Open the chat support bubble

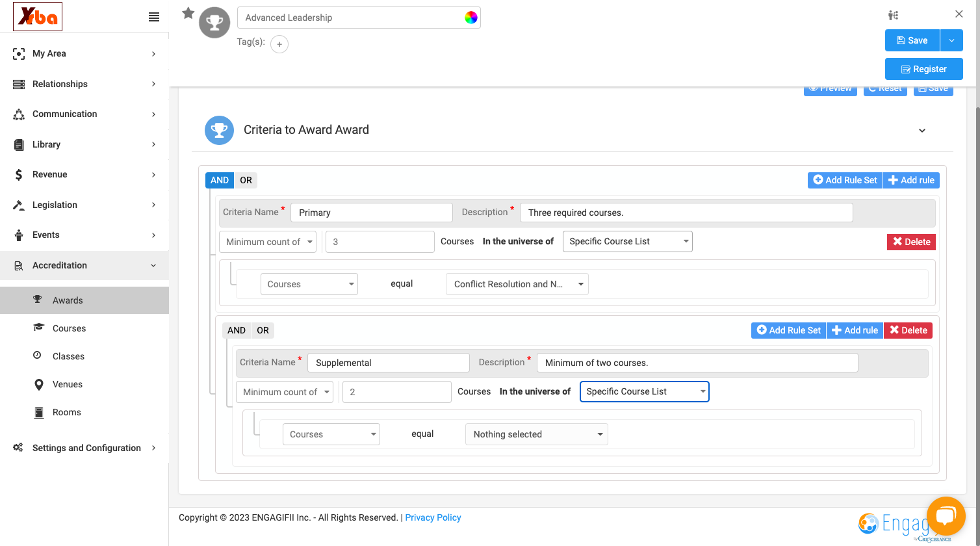946,516
